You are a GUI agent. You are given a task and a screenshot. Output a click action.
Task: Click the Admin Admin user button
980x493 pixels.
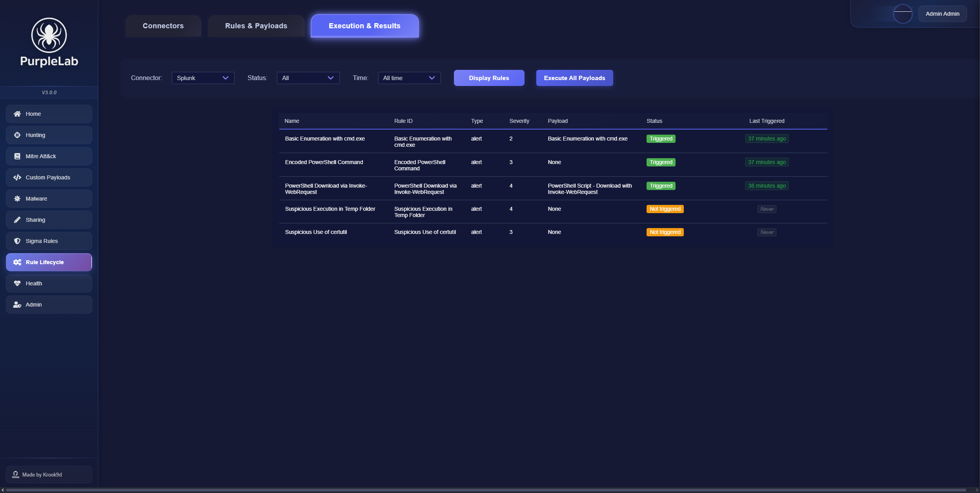(942, 14)
